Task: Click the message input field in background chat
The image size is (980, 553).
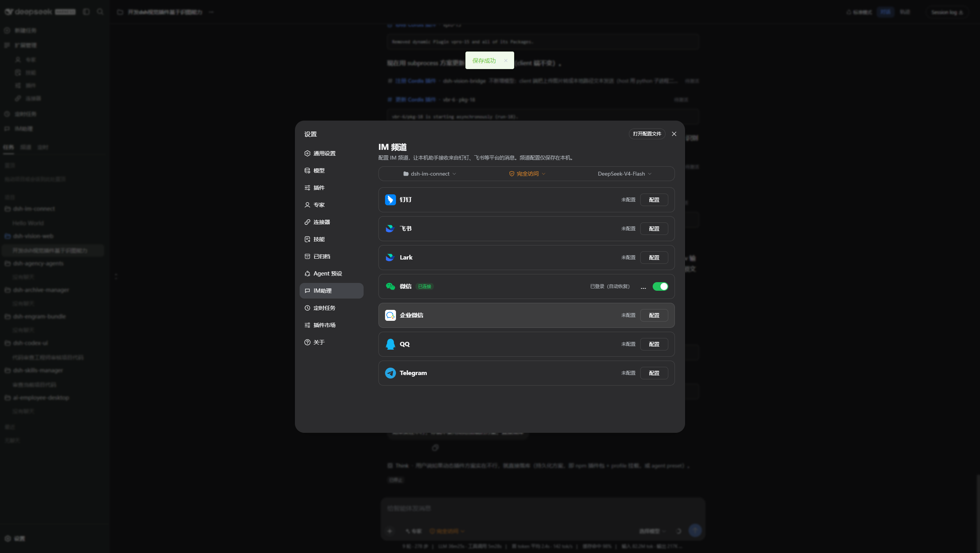Action: tap(542, 509)
